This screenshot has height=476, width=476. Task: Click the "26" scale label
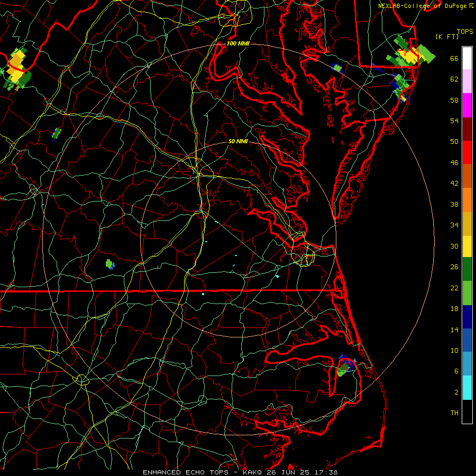click(x=454, y=267)
